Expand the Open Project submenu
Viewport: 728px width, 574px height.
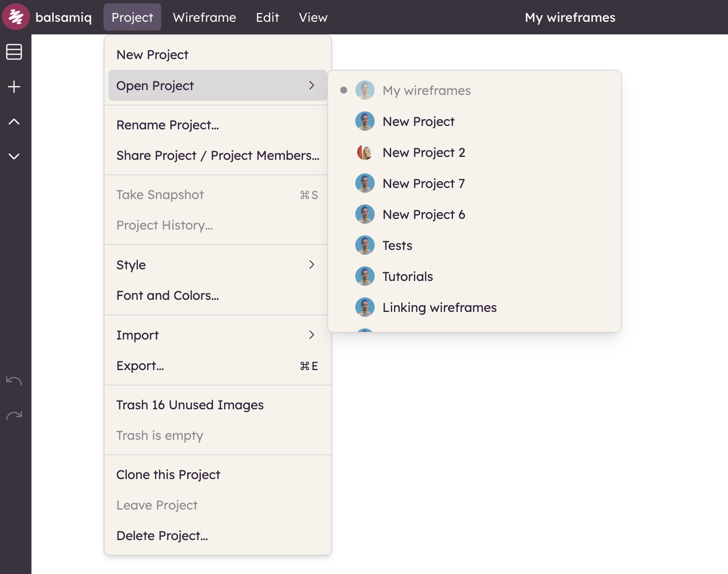pos(217,86)
